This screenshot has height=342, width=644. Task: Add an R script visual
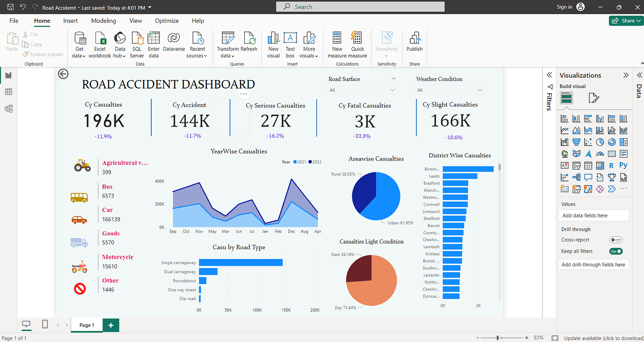point(612,165)
